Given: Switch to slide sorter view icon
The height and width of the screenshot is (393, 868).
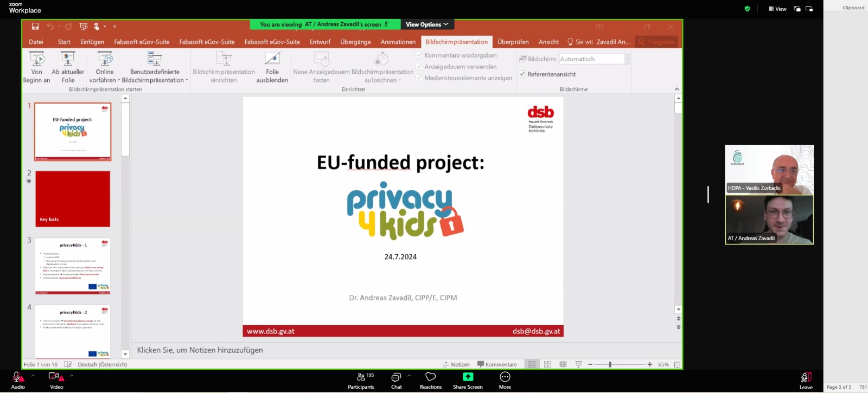Looking at the screenshot, I should [x=547, y=364].
